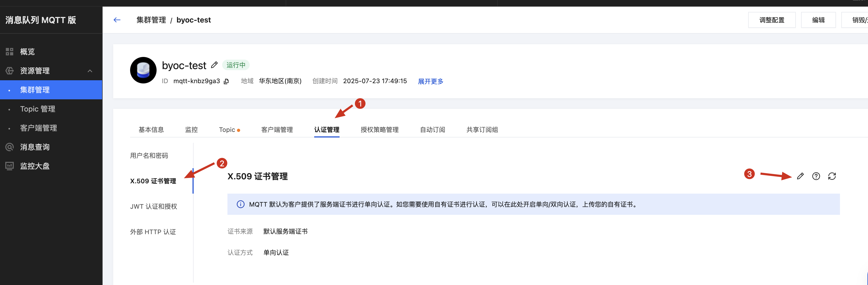
Task: Select the Topic tab
Action: click(x=227, y=130)
